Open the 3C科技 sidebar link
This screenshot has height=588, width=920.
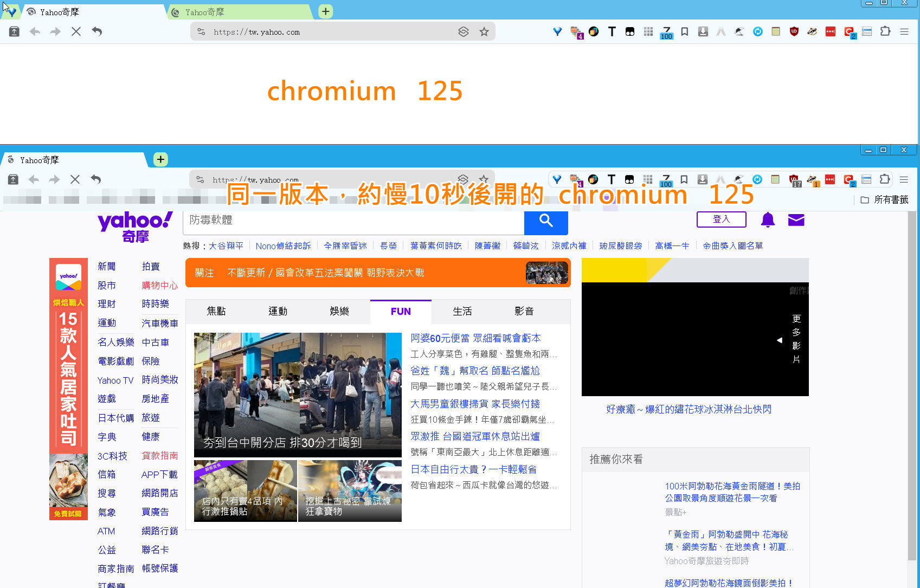point(112,456)
